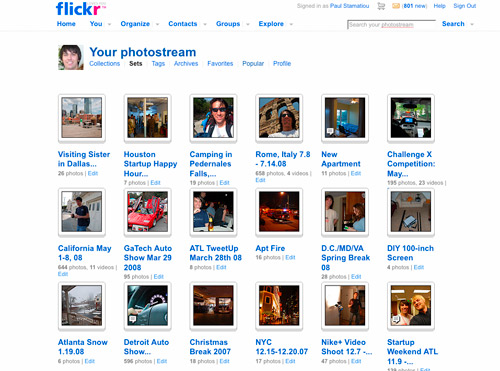The width and height of the screenshot is (500, 371).
Task: Edit the Houston Startup Happy Hour set
Action: click(x=155, y=183)
